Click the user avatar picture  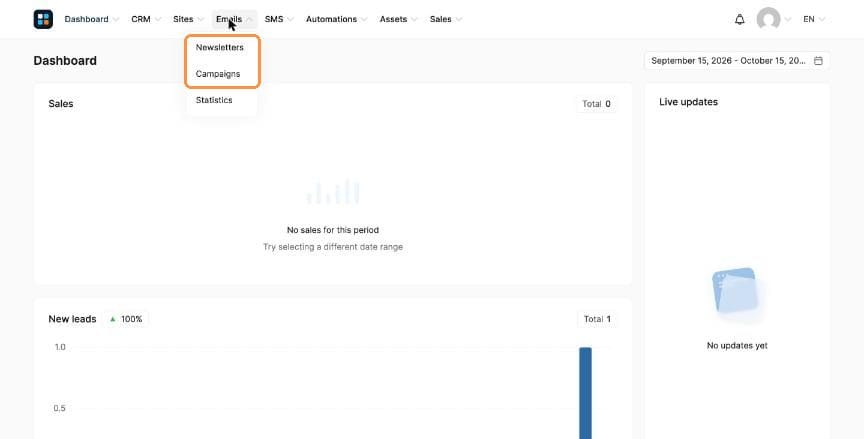tap(768, 19)
